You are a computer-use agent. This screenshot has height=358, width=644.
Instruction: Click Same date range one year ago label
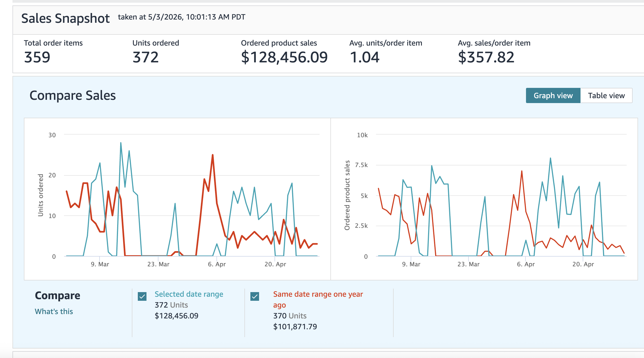tap(318, 299)
